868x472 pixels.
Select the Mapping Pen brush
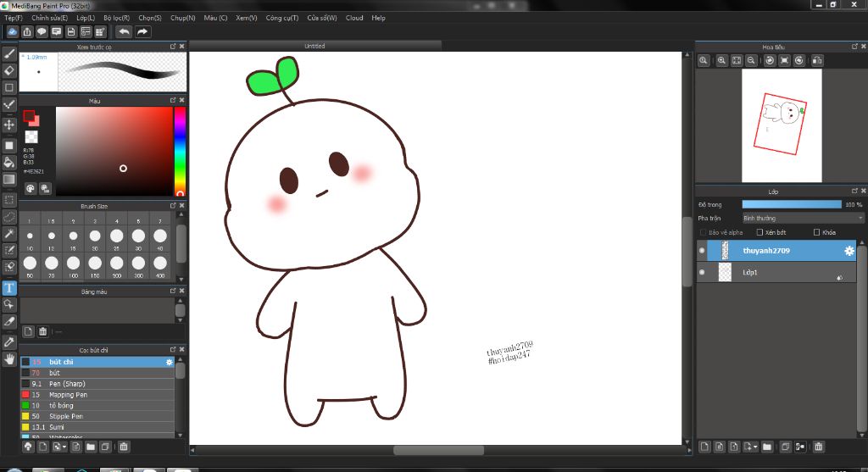97,395
